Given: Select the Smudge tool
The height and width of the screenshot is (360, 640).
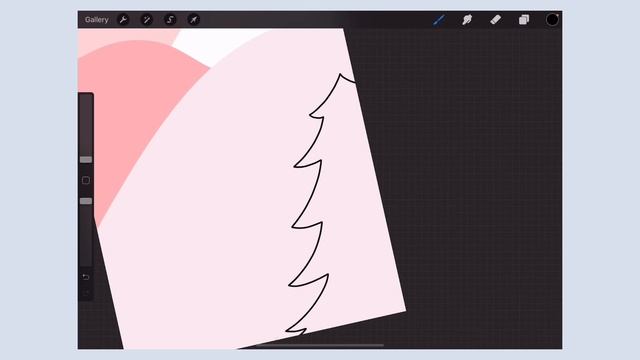Looking at the screenshot, I should [467, 20].
